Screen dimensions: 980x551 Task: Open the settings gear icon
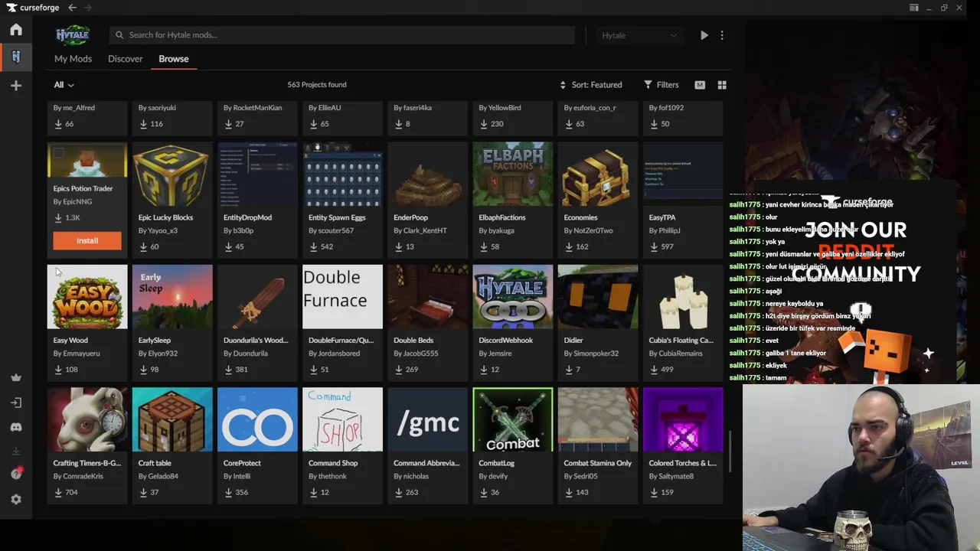point(16,499)
